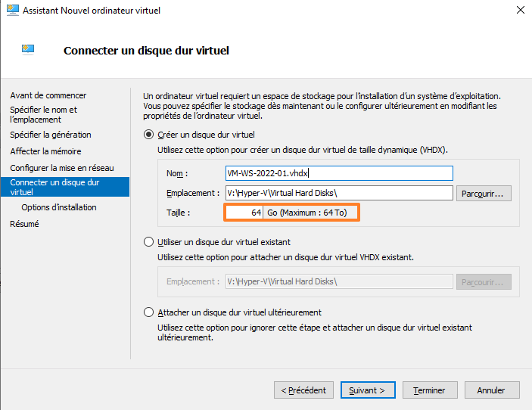Open Configurer la mise en réseau step
532x410 pixels.
click(x=62, y=167)
